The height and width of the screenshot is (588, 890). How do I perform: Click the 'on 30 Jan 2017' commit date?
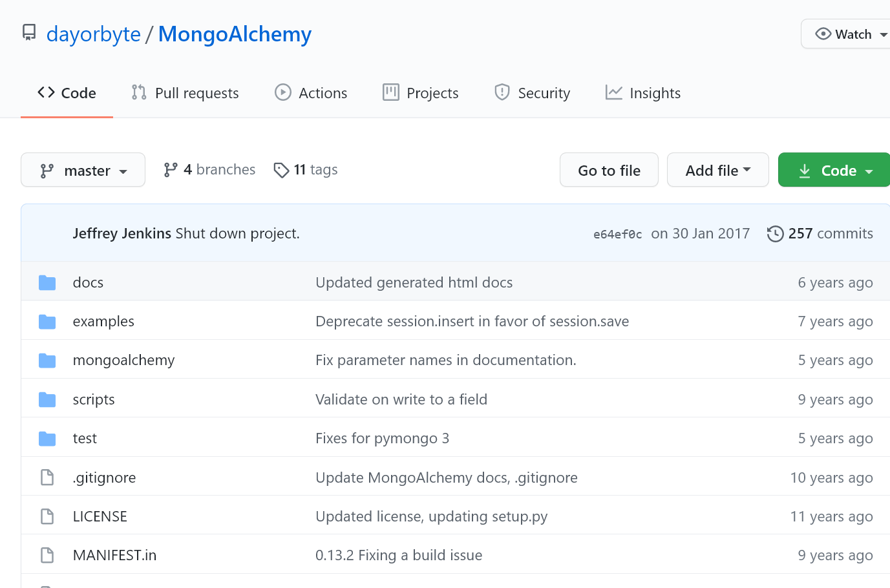click(x=701, y=233)
